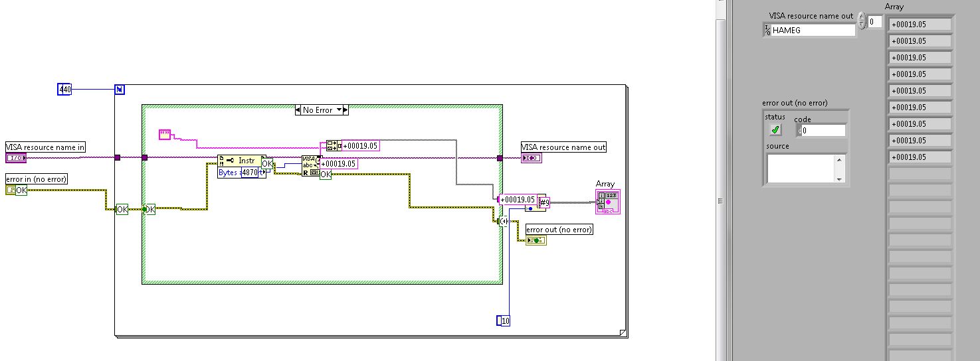Toggle the error out status indicator

(775, 130)
